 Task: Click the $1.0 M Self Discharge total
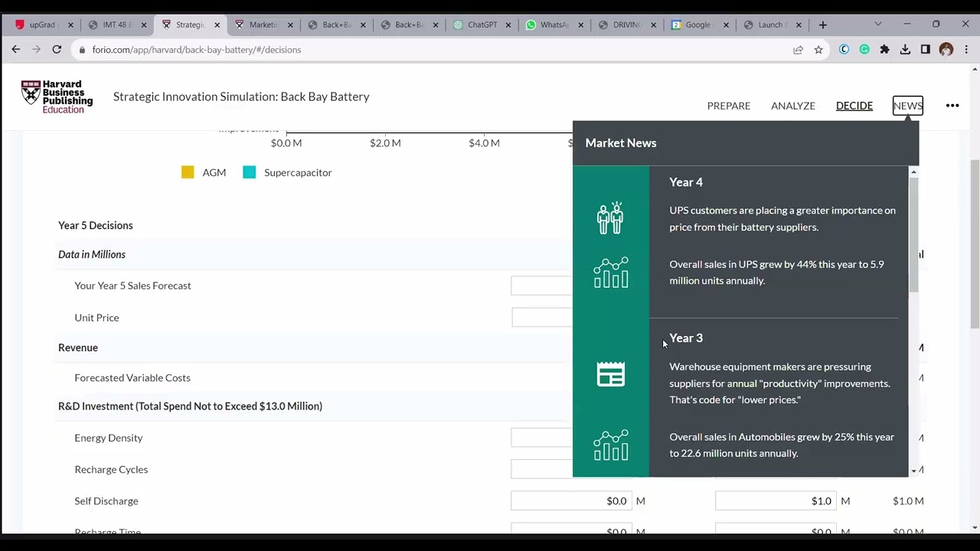coord(908,500)
